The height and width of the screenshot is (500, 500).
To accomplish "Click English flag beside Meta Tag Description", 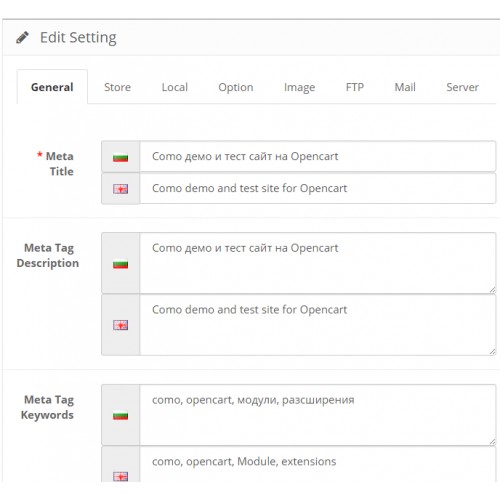I will point(120,325).
